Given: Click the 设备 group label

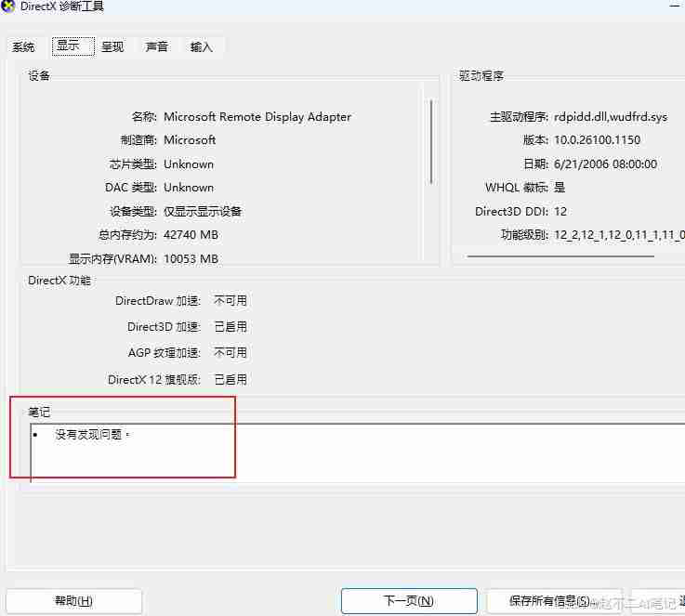Looking at the screenshot, I should click(39, 75).
